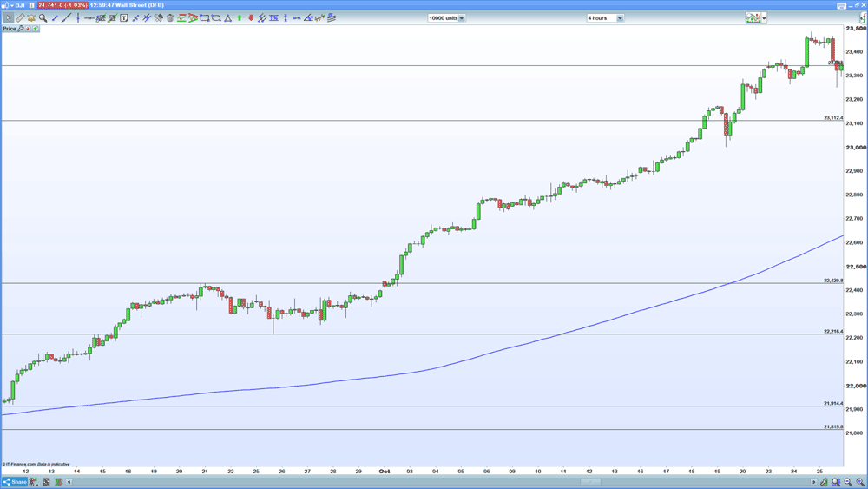Screen dimensions: 868x489
Task: Click the chart style indicator icon
Action: coord(753,18)
